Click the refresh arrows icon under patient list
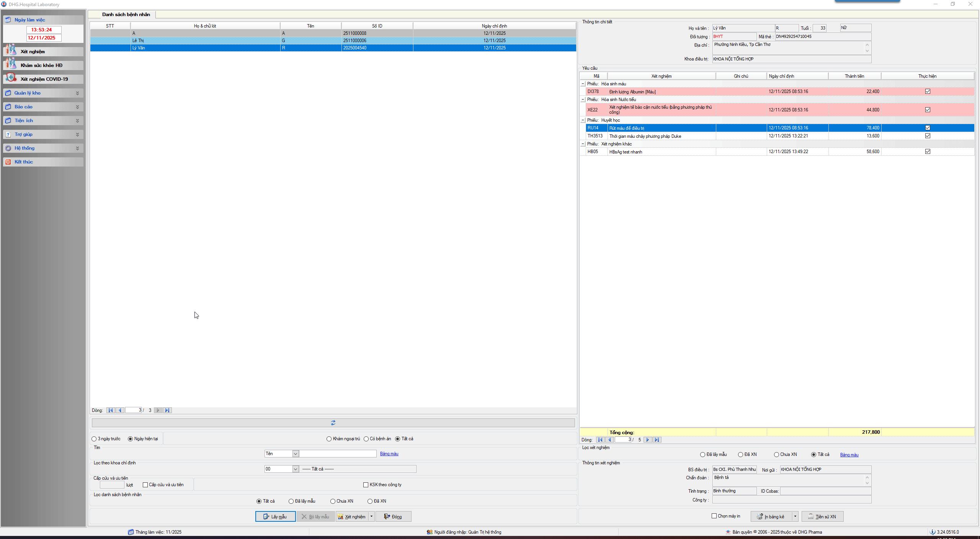The image size is (980, 539). [333, 423]
